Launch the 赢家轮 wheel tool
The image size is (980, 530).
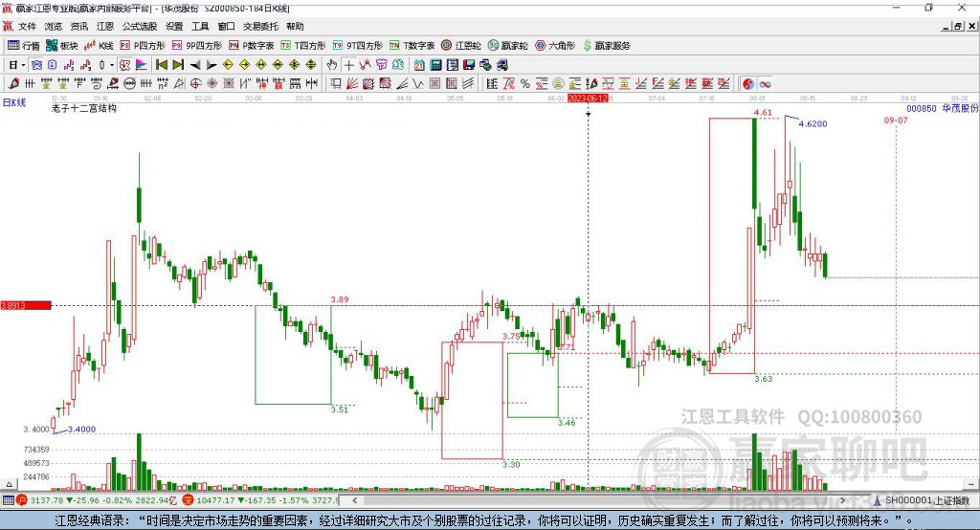pyautogui.click(x=508, y=46)
